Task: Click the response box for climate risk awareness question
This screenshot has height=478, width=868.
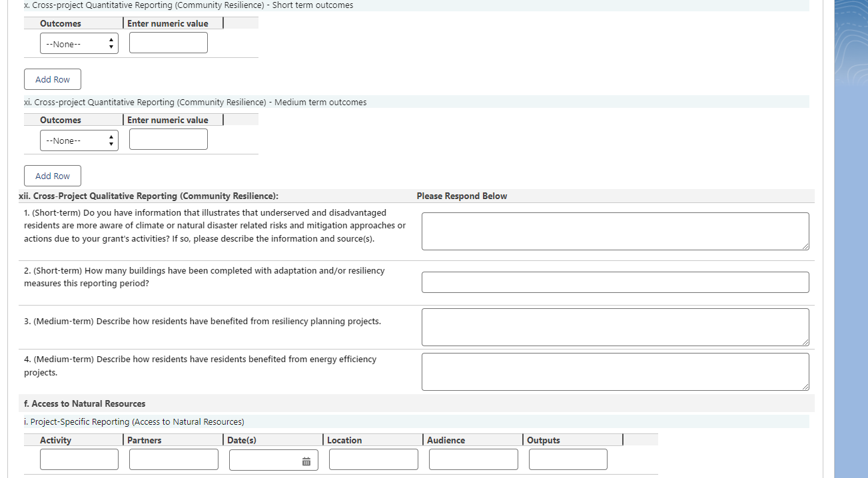Action: (x=614, y=231)
